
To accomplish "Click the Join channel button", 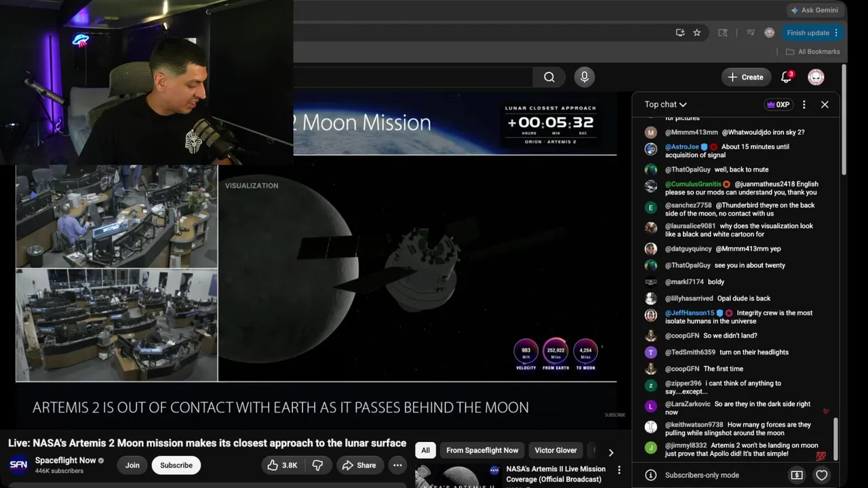I will [132, 465].
